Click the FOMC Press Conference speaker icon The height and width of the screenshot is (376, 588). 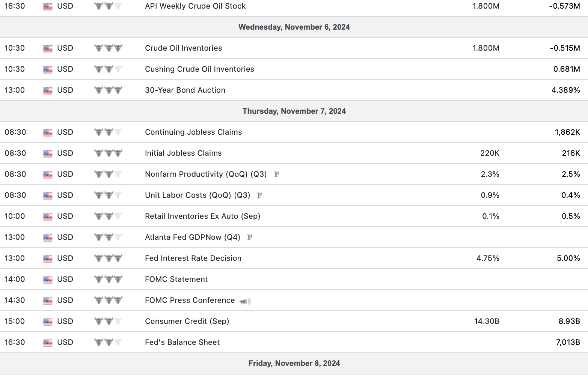[245, 301]
